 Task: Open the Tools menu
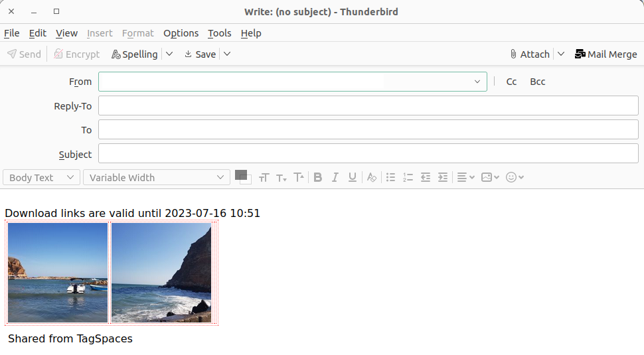click(x=220, y=33)
